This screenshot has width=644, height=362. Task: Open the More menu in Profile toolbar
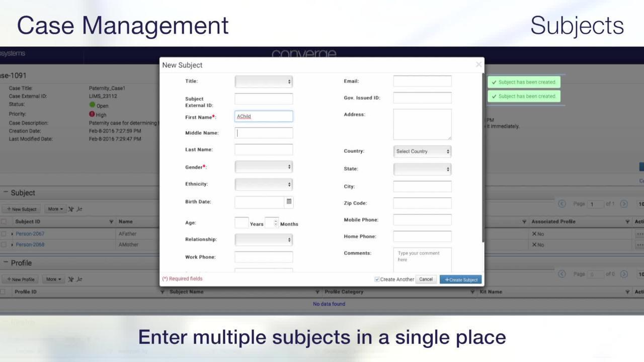coord(54,280)
